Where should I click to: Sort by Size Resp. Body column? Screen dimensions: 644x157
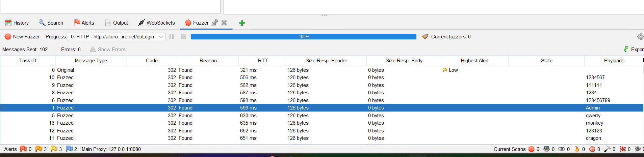(x=404, y=61)
